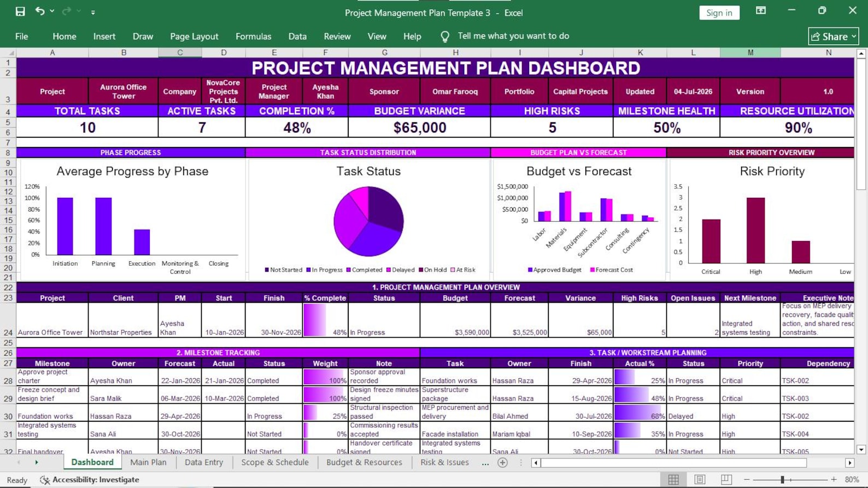The image size is (868, 488).
Task: Select the 'TSK-004' dependency cell
Action: (817, 430)
